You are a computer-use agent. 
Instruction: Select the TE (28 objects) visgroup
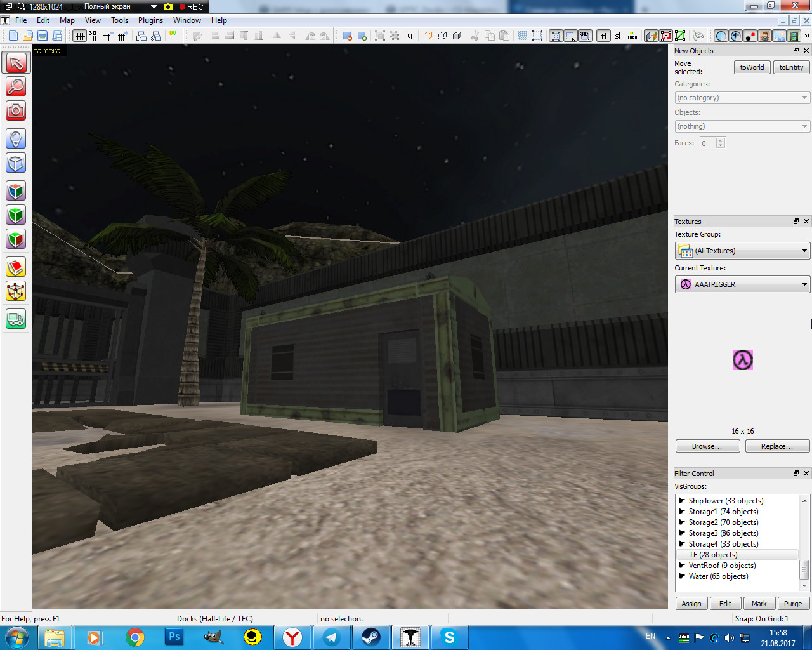point(737,555)
